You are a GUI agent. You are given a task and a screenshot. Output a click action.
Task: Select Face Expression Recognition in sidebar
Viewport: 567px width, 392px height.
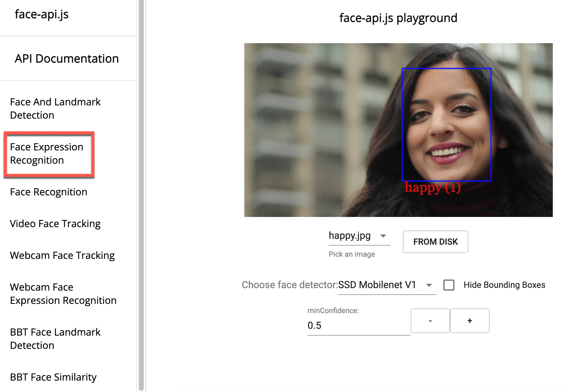pyautogui.click(x=47, y=153)
